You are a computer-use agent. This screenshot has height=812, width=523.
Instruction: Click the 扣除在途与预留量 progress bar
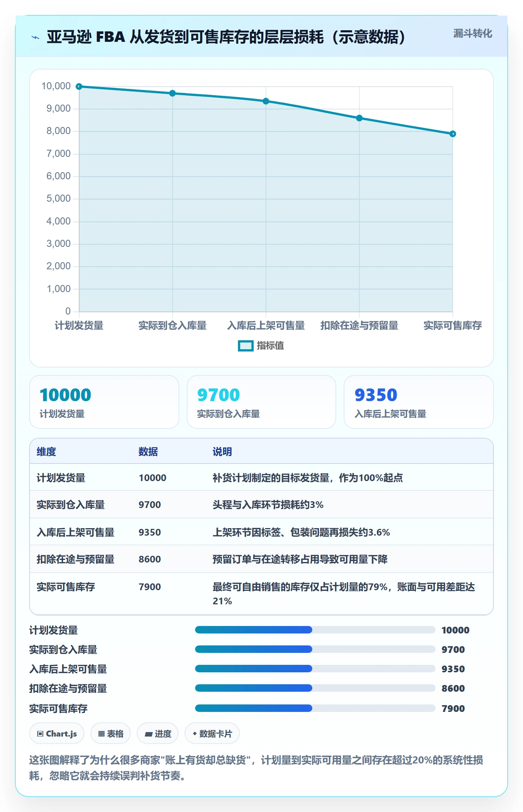pyautogui.click(x=315, y=688)
